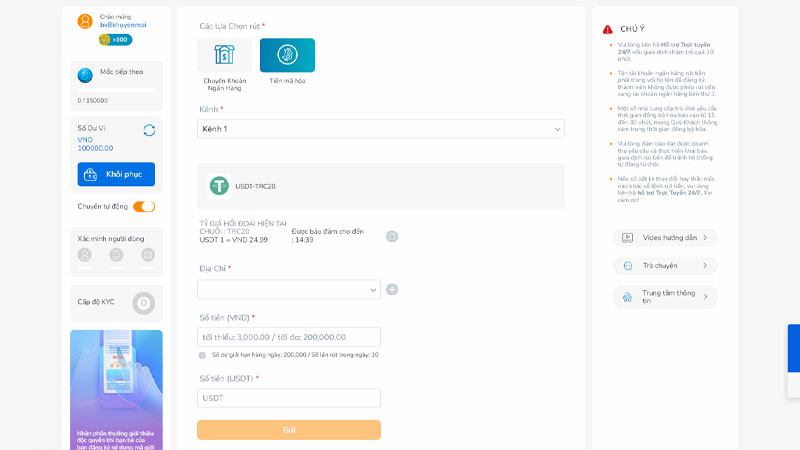Click the KYC level badge icon
Image resolution: width=800 pixels, height=450 pixels.
tap(143, 302)
